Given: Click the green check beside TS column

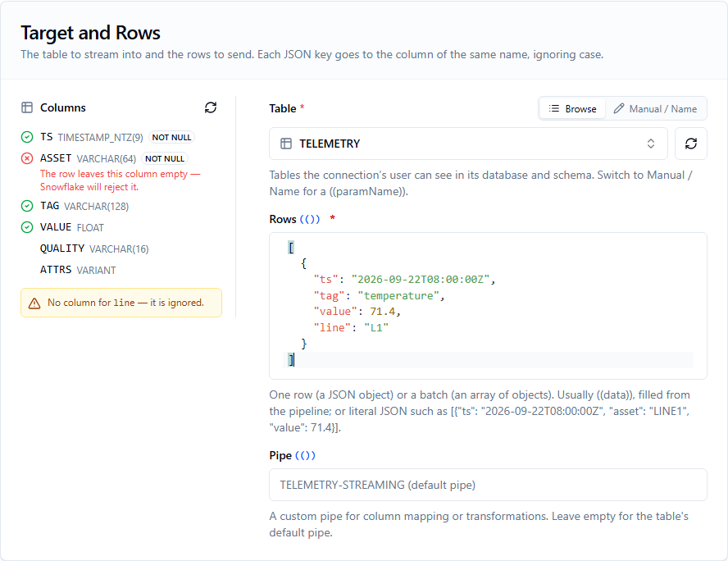Looking at the screenshot, I should pos(27,137).
